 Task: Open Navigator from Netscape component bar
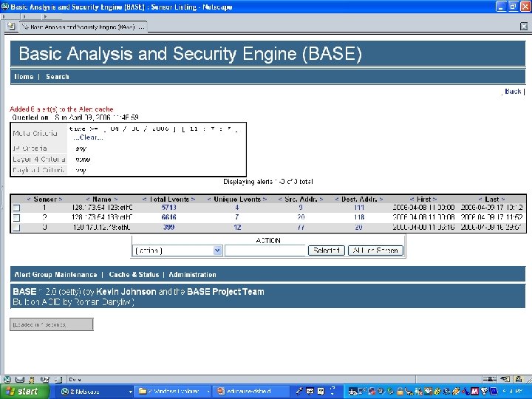pyautogui.click(x=7, y=380)
